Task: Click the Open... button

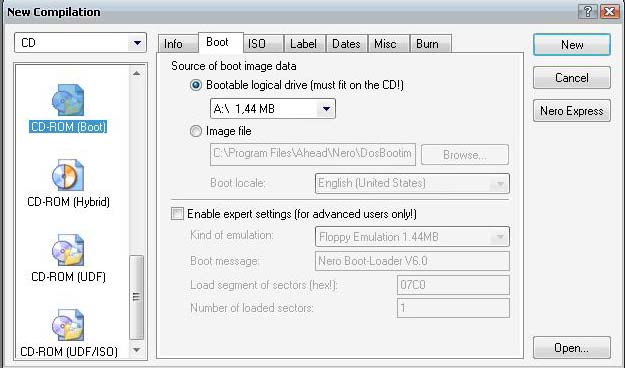Action: click(x=572, y=348)
